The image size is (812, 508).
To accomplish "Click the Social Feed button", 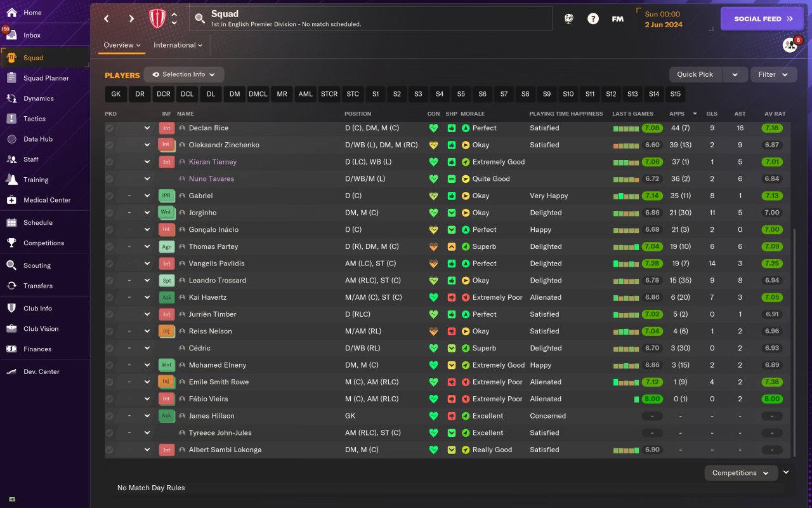I will coord(763,19).
